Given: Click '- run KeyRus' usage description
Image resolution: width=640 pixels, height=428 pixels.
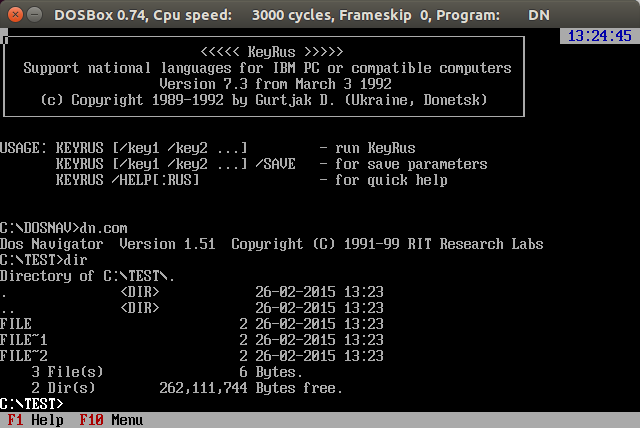Looking at the screenshot, I should [367, 148].
